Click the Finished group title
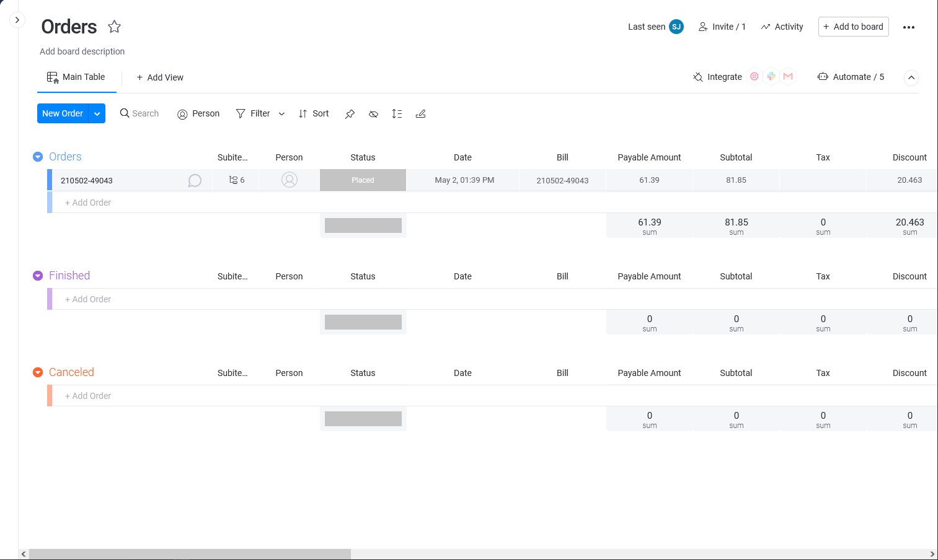This screenshot has width=938, height=560. tap(69, 276)
